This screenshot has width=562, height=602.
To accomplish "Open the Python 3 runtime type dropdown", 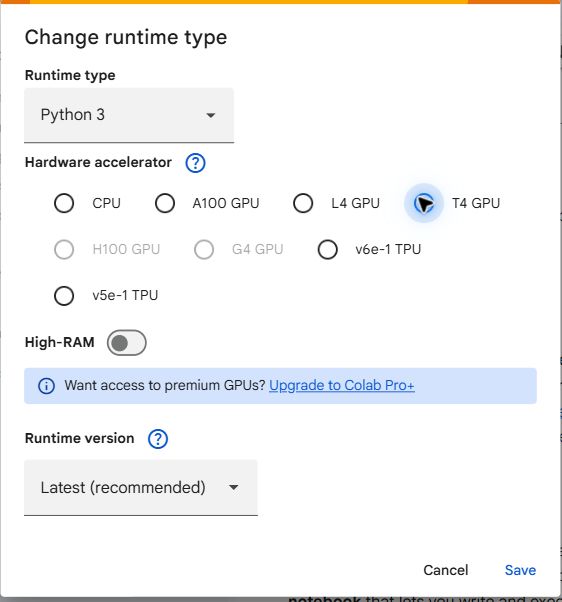I will point(129,115).
